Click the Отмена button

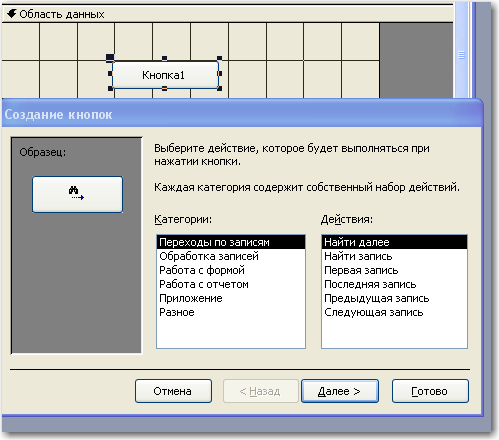click(173, 391)
